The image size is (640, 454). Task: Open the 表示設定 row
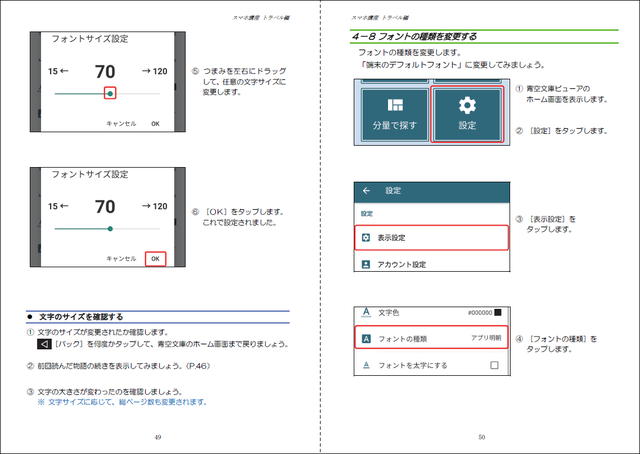pos(432,238)
